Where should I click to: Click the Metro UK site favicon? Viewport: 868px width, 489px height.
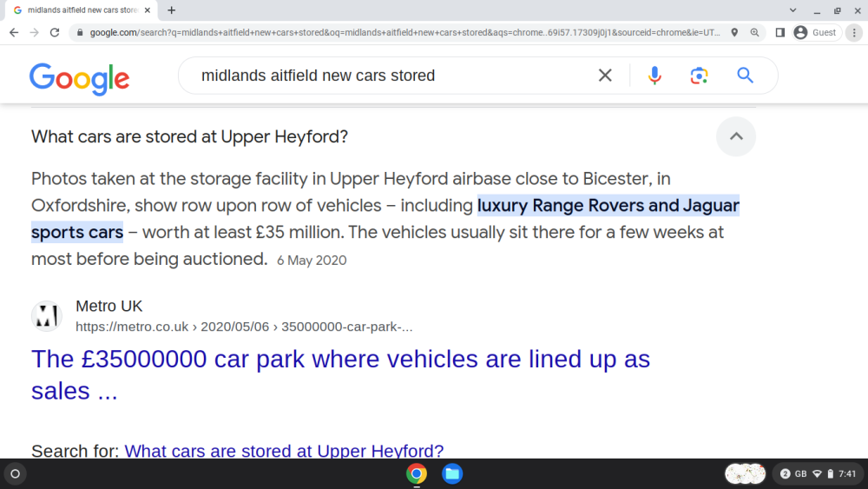(x=47, y=316)
